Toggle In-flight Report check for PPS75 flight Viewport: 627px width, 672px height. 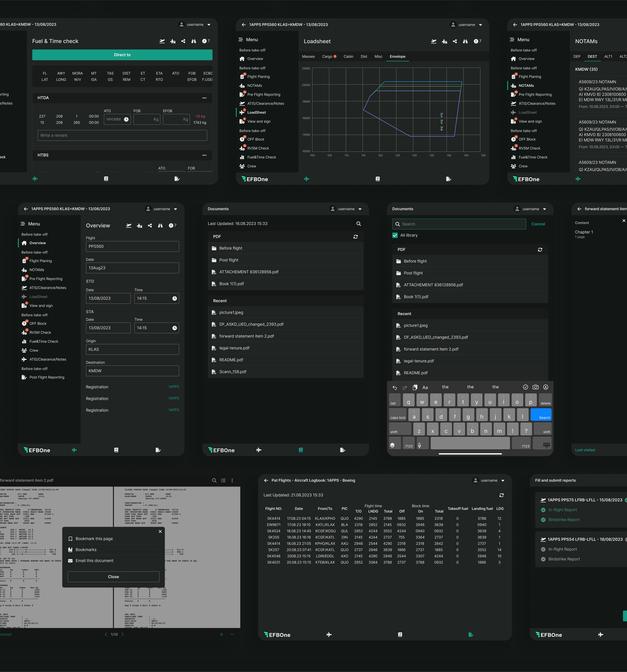coord(543,510)
